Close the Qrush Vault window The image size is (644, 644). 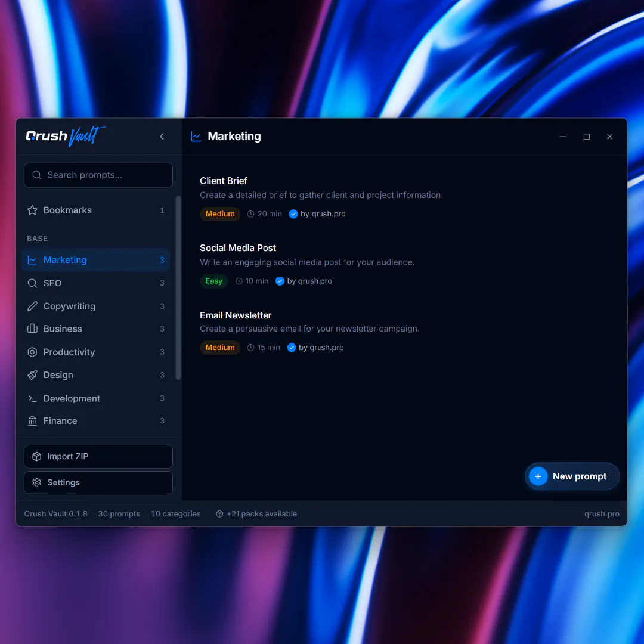610,137
